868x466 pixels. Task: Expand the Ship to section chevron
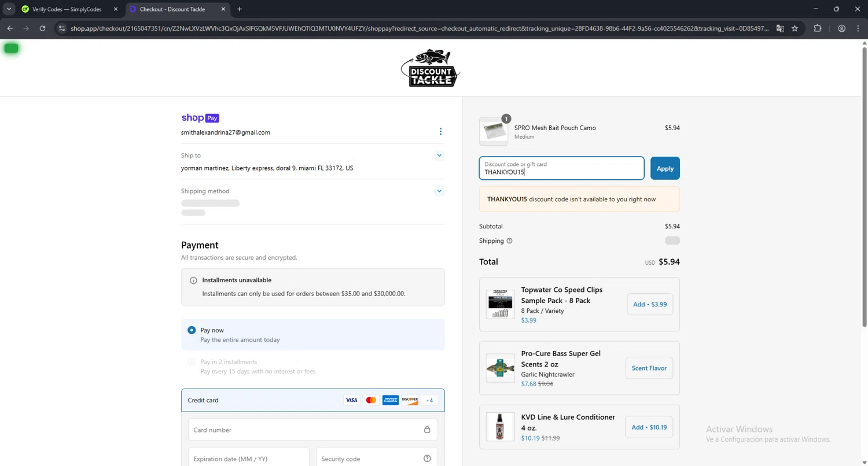point(439,156)
